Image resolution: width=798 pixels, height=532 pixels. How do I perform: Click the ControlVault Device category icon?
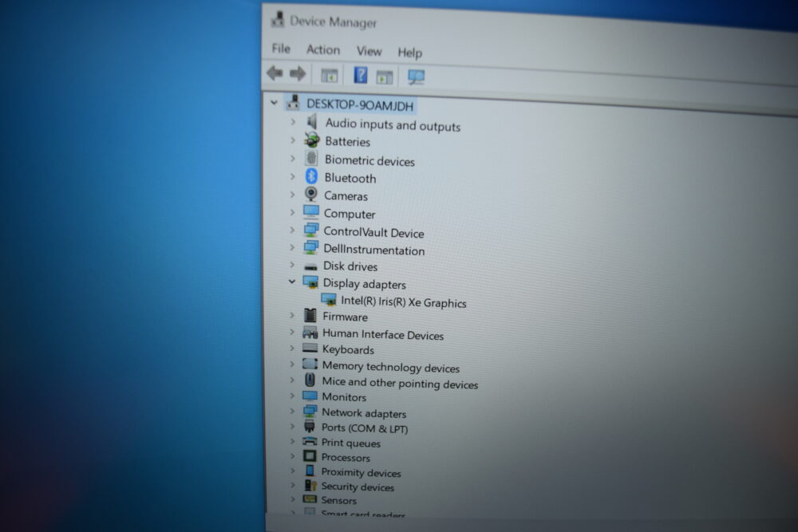tap(311, 230)
